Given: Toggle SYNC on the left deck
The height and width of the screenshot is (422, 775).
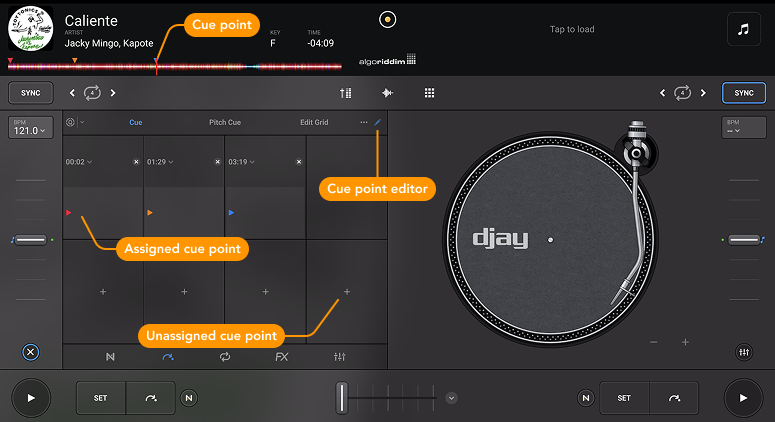Looking at the screenshot, I should click(31, 93).
